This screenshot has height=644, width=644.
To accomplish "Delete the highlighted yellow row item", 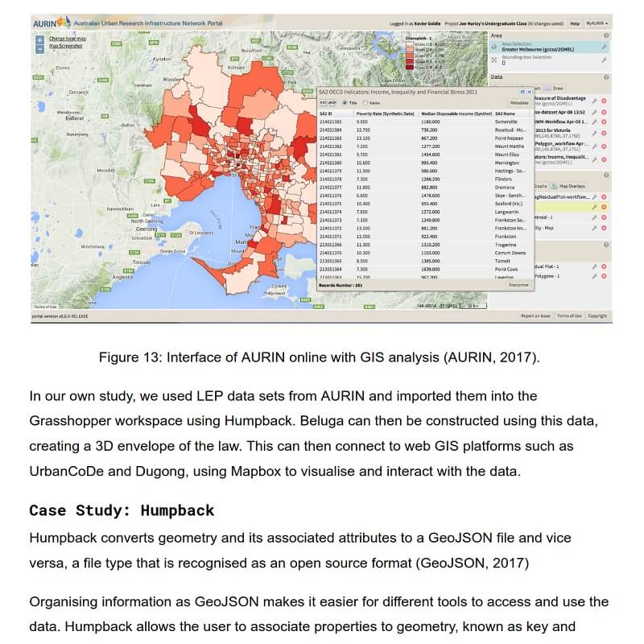I will [604, 206].
